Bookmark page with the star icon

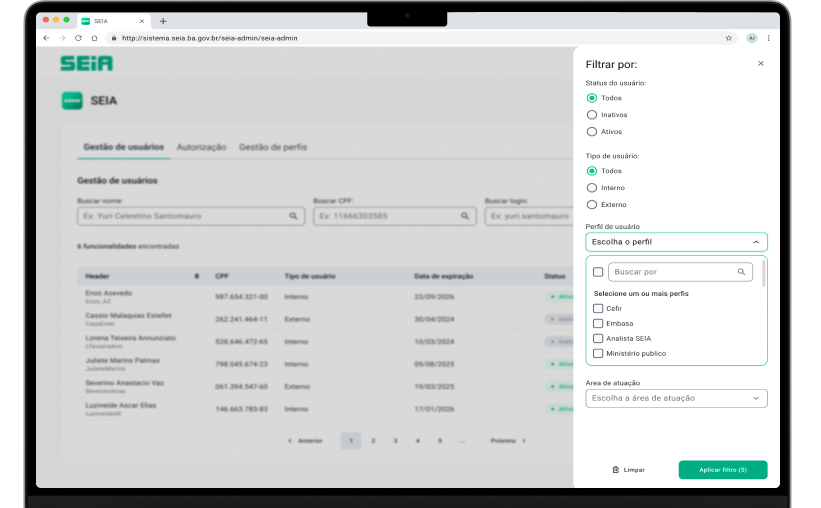pyautogui.click(x=729, y=38)
